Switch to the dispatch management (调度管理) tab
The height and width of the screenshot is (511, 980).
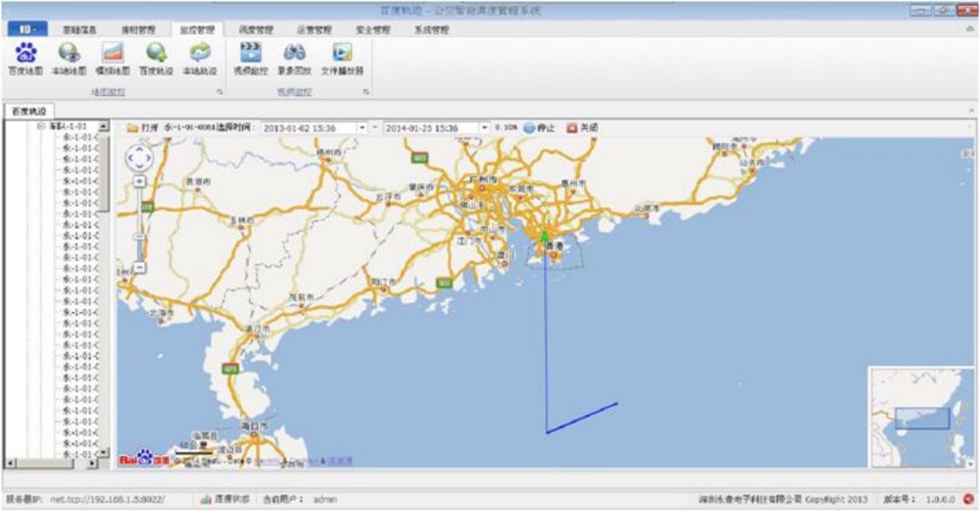pyautogui.click(x=256, y=30)
